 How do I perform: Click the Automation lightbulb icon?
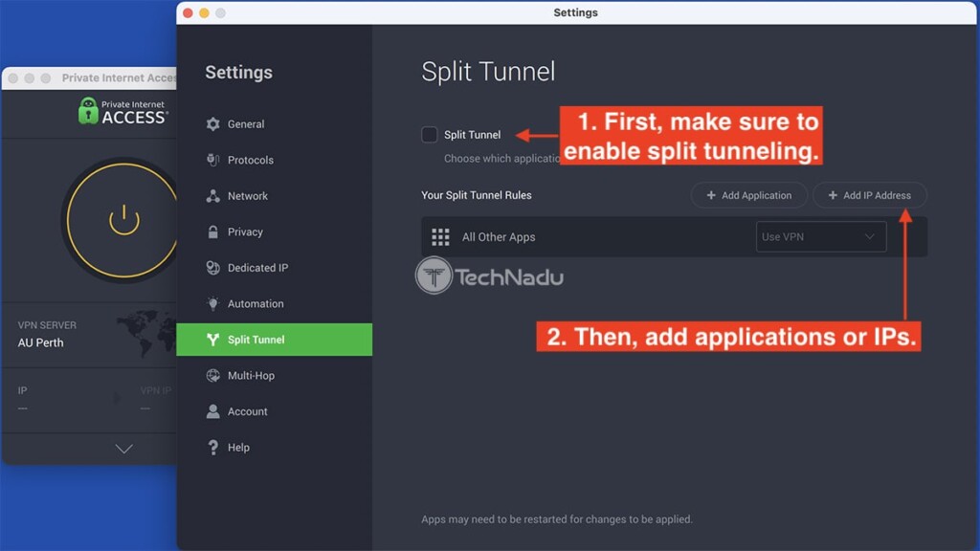pyautogui.click(x=212, y=303)
